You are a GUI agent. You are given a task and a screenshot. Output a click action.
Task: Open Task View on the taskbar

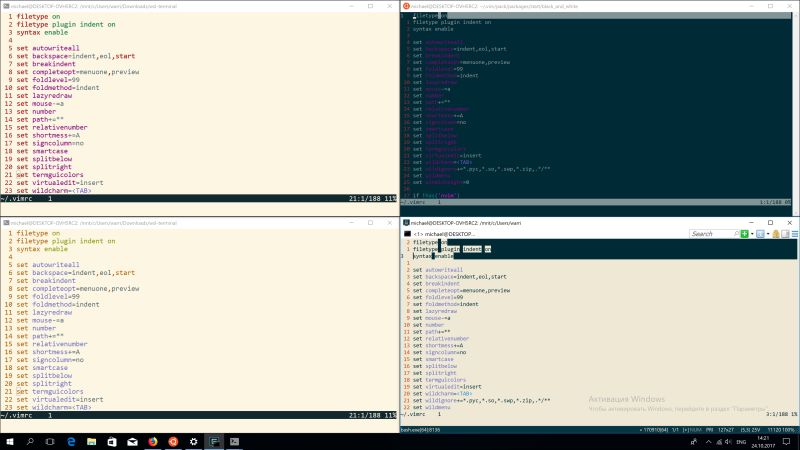tap(50, 442)
